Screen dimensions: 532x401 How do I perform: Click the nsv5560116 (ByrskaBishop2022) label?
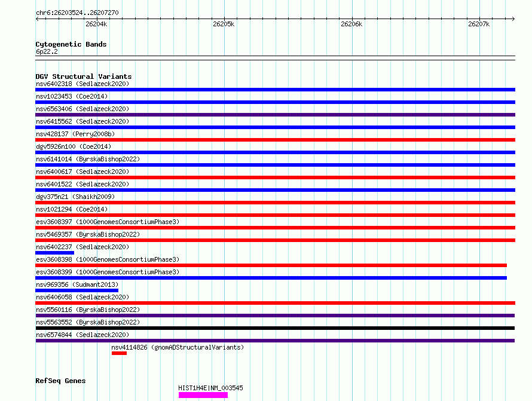coord(88,310)
